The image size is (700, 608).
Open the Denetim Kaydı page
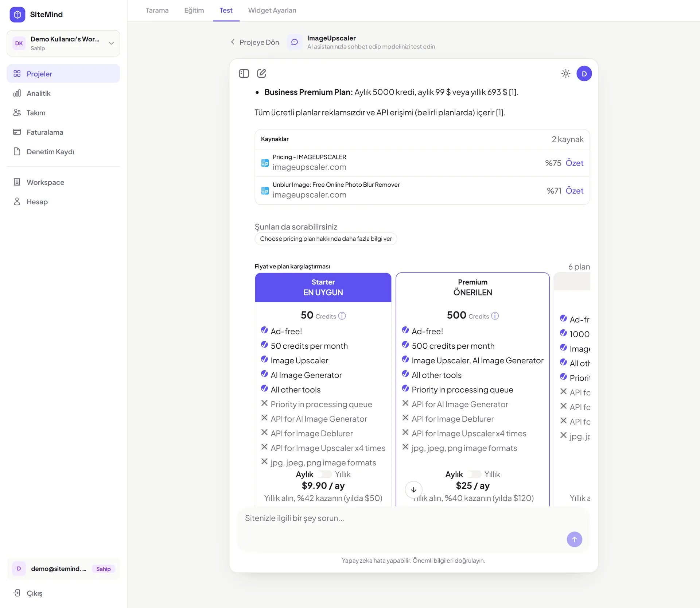(x=63, y=152)
